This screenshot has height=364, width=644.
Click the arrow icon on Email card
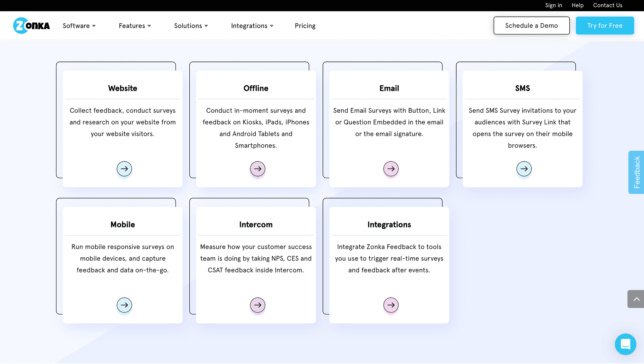click(x=391, y=169)
